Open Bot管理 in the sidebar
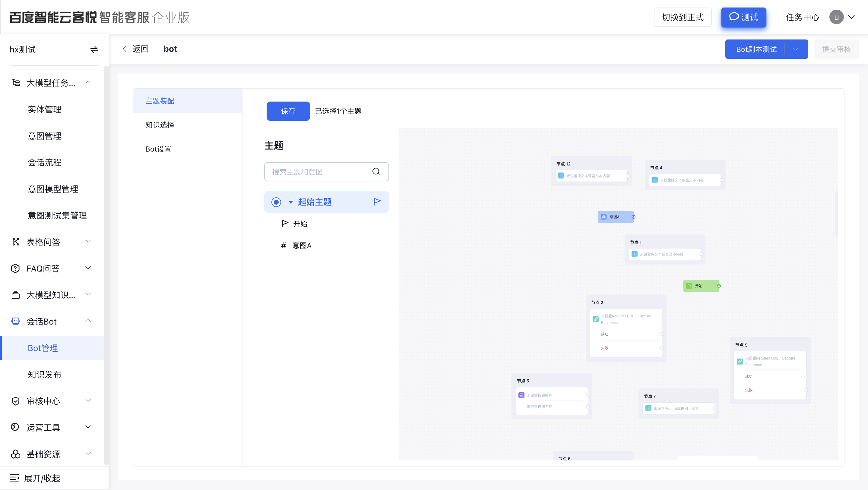This screenshot has width=868, height=490. pos(52,348)
